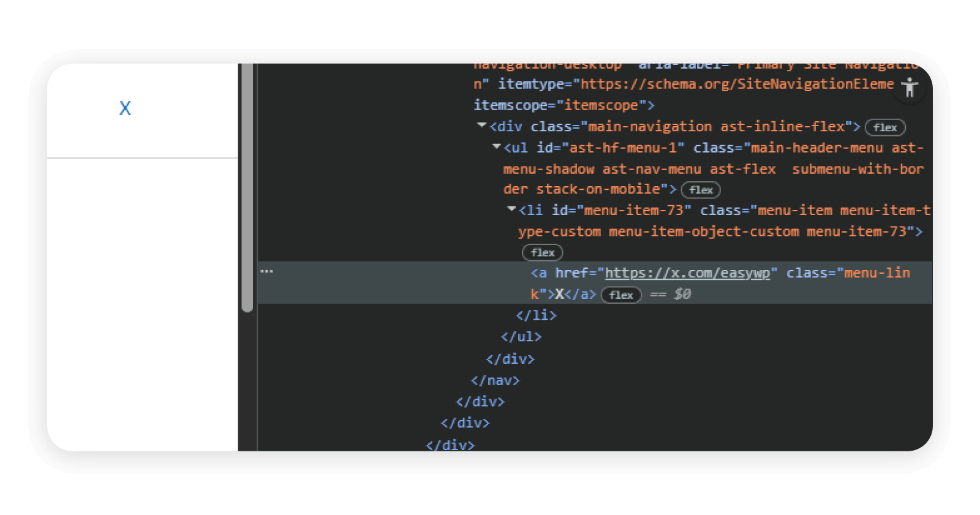Image resolution: width=980 pixels, height=515 pixels.
Task: Toggle flex badge under menu-item-73 li
Action: [542, 252]
